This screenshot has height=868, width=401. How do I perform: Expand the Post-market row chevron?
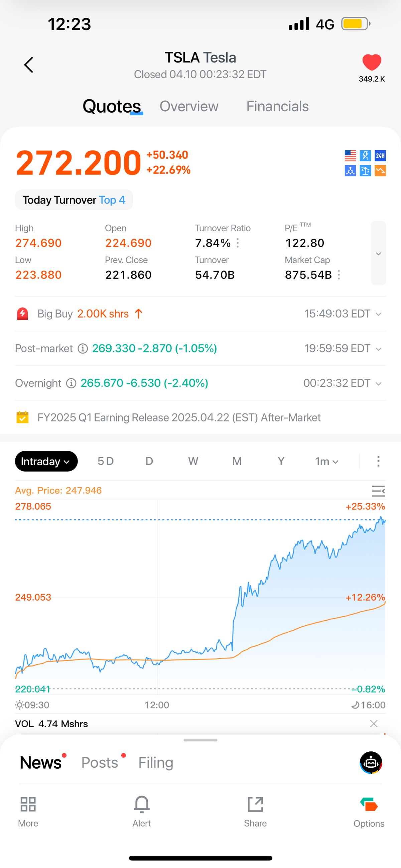coord(378,349)
